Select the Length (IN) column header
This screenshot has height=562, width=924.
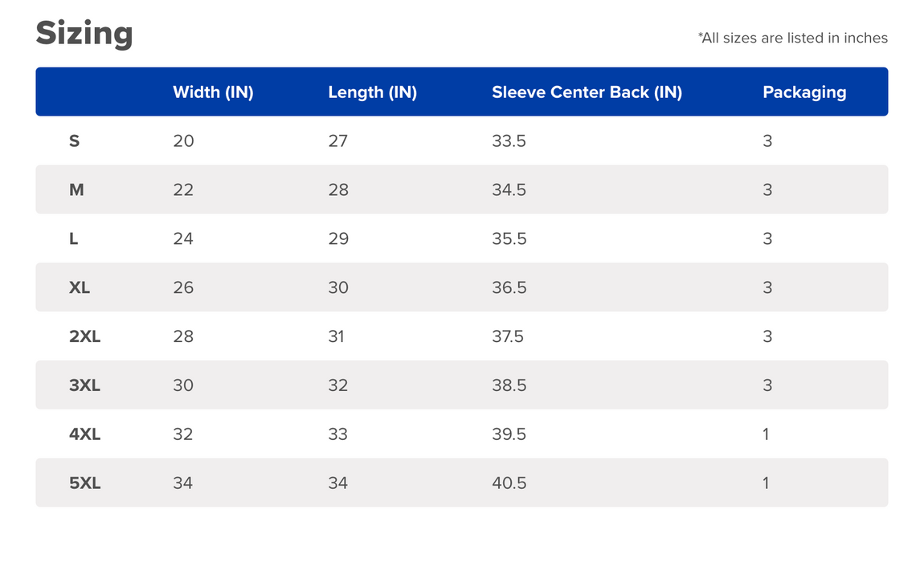(x=372, y=92)
